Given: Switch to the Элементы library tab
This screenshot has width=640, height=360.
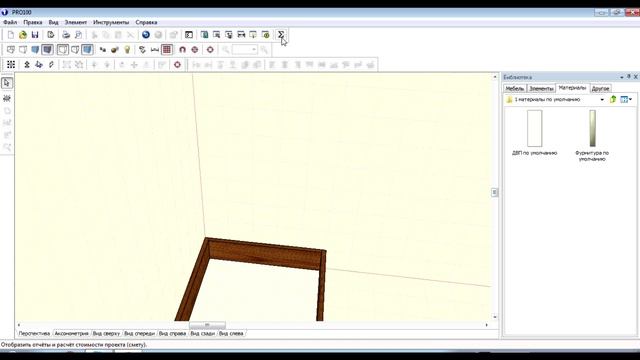Looking at the screenshot, I should coord(541,89).
